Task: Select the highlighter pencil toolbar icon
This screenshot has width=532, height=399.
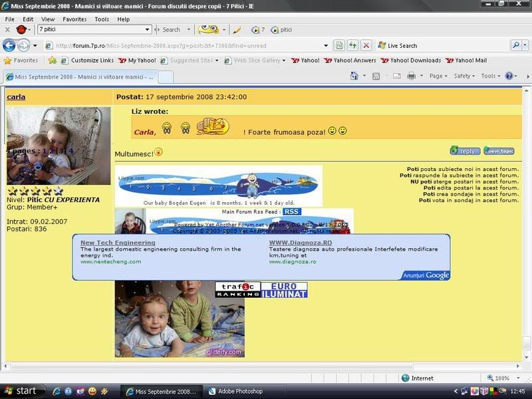Action: [237, 30]
